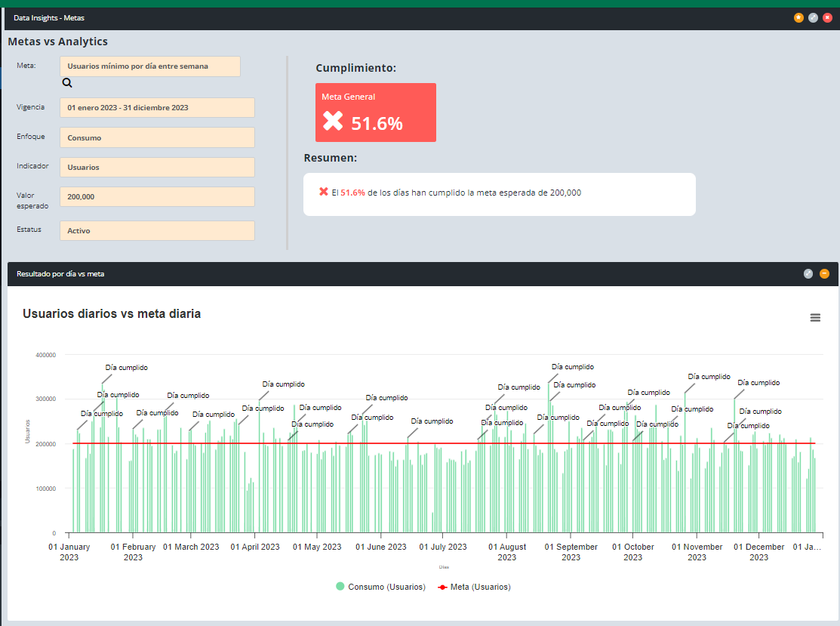Close the Data Insights - Metas window
Screen dimensions: 840x626
tap(827, 17)
